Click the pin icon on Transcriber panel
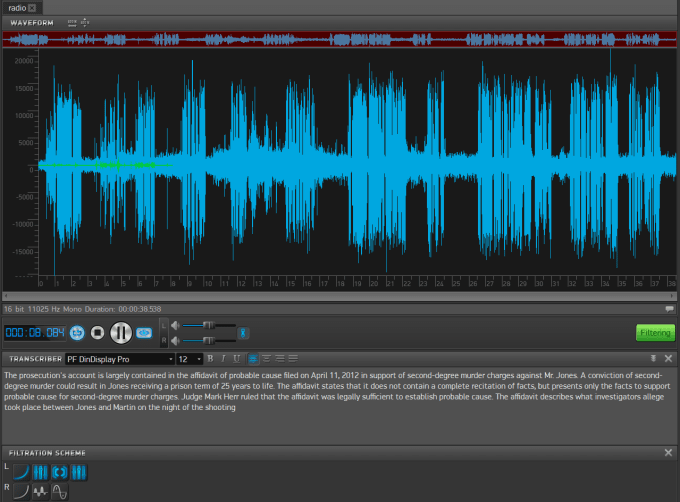Screen dimensions: 680x502 pyautogui.click(x=653, y=359)
